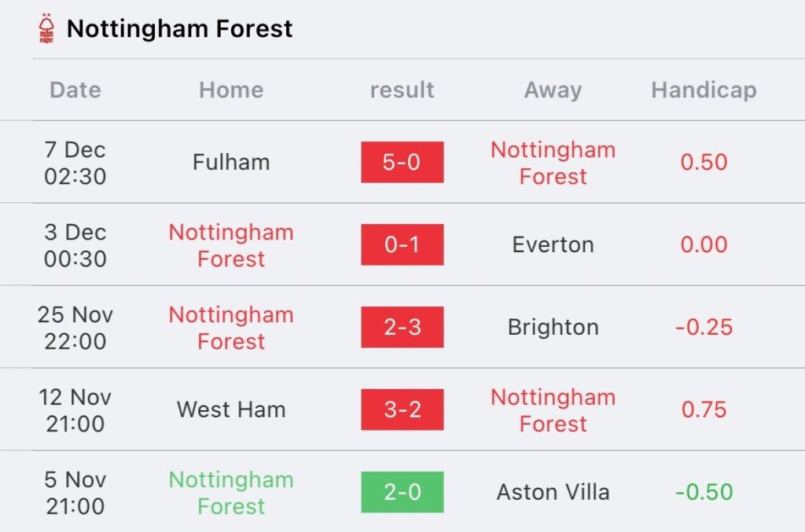Click the red 2-3 result badge
Screen dimensions: 805x532
402,327
